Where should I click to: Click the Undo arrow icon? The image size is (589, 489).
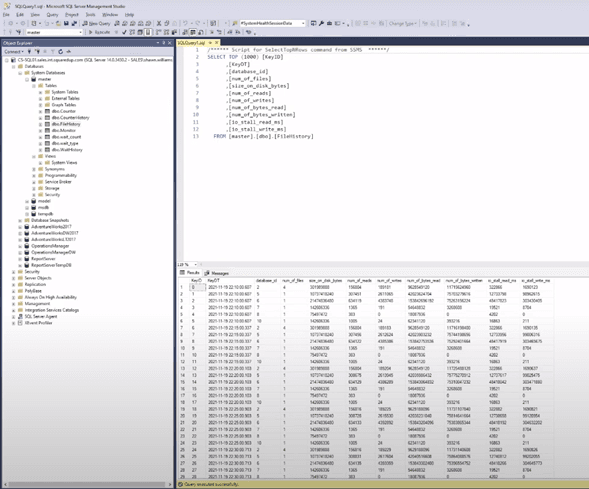[185, 23]
